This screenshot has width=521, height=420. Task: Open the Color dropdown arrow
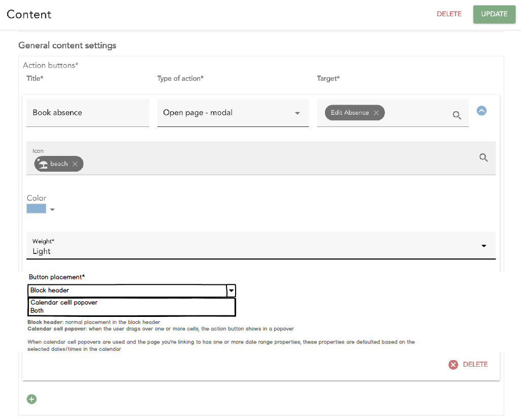[52, 209]
